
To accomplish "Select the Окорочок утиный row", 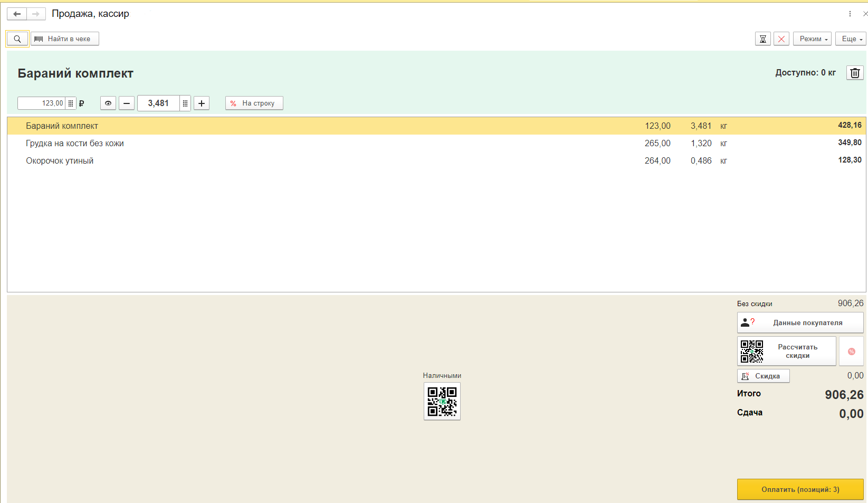I will point(60,161).
